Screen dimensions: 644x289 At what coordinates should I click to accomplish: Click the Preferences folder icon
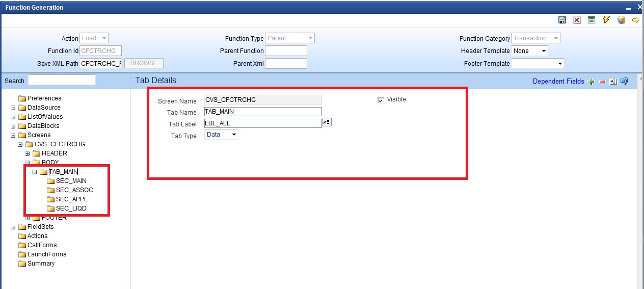click(x=22, y=98)
